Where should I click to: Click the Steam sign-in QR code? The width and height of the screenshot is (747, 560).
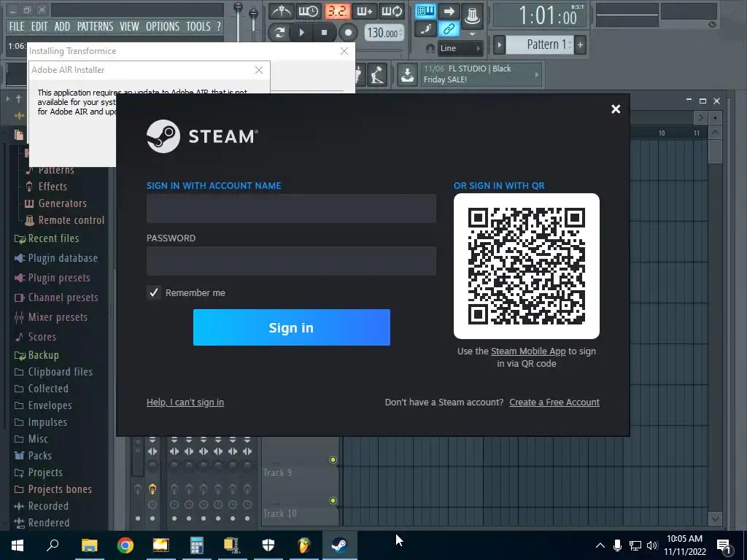click(527, 265)
